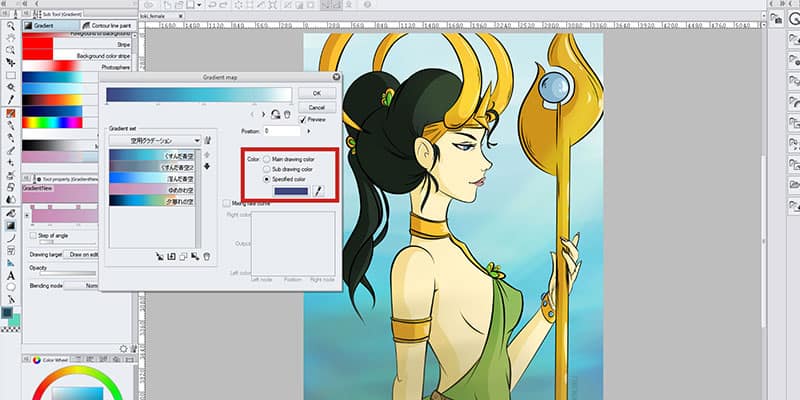Click Position input field
This screenshot has height=400, width=800.
[x=282, y=131]
